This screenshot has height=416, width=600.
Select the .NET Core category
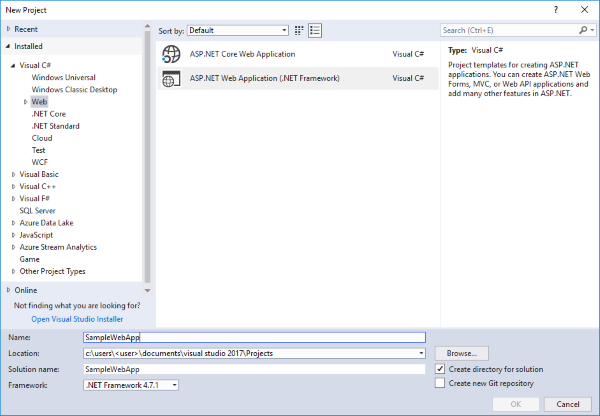(x=49, y=114)
